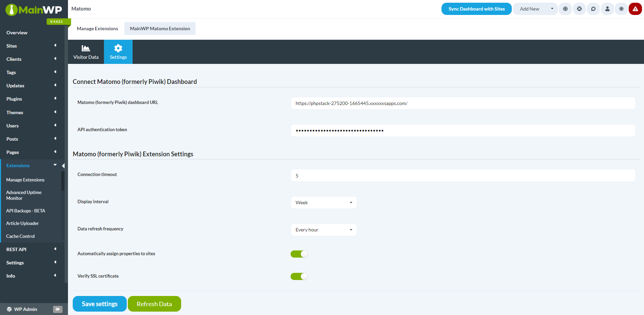Viewport: 644px width, 315px height.
Task: Click the WordPress icon beside WP Admin
Action: [9, 309]
